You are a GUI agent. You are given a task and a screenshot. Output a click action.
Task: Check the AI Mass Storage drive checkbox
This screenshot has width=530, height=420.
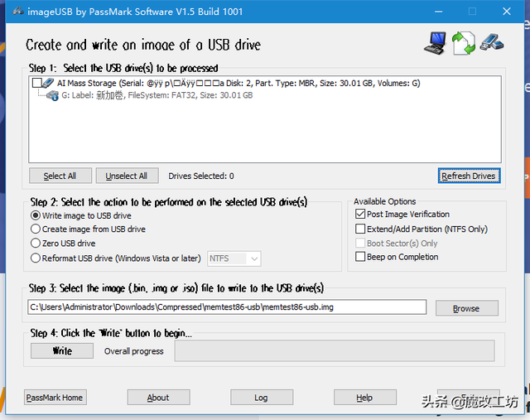click(36, 83)
